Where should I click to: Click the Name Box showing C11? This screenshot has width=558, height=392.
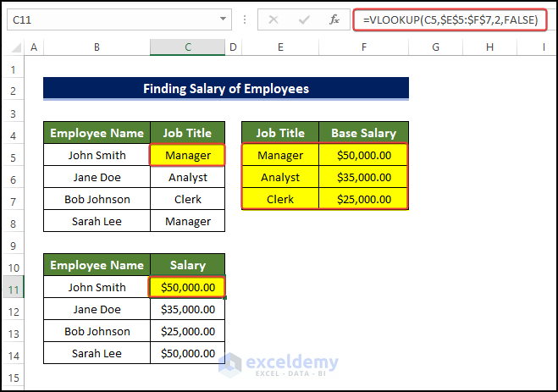[119, 19]
